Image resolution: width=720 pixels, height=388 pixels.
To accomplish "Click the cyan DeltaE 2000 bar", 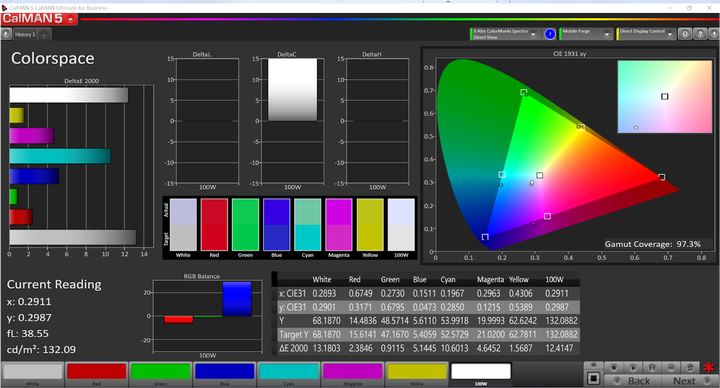I will click(x=60, y=156).
